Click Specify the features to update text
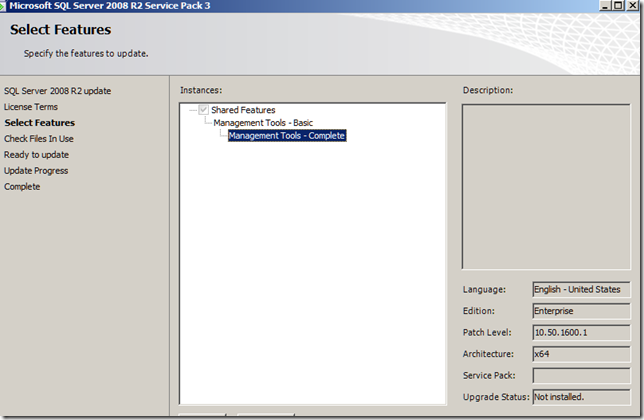This screenshot has height=420, width=644. [86, 54]
